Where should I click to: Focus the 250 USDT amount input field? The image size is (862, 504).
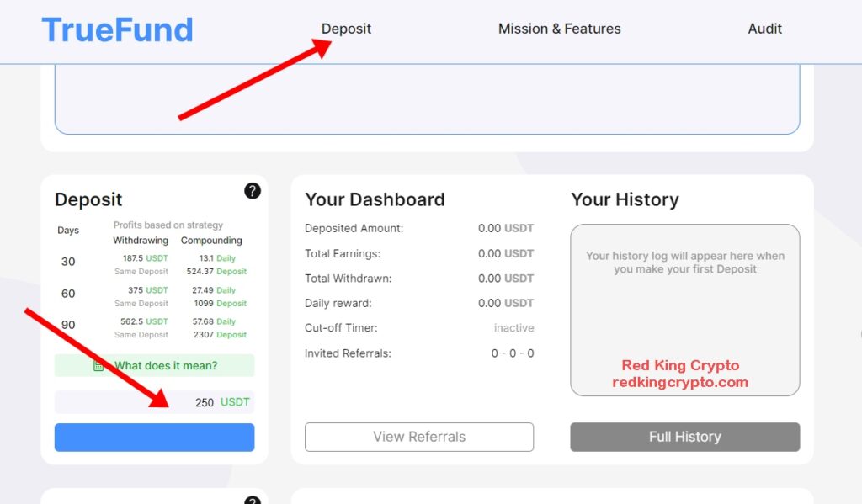(x=155, y=402)
